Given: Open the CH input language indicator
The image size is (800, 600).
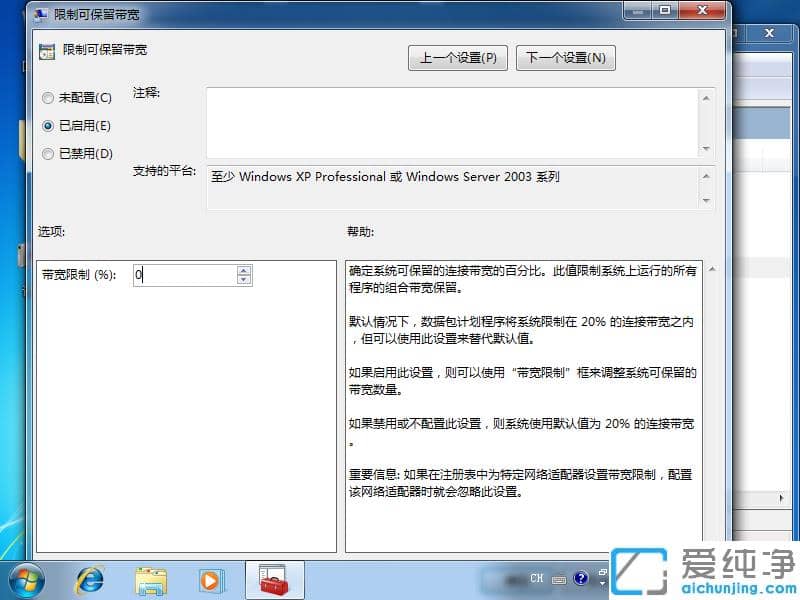Looking at the screenshot, I should [535, 578].
